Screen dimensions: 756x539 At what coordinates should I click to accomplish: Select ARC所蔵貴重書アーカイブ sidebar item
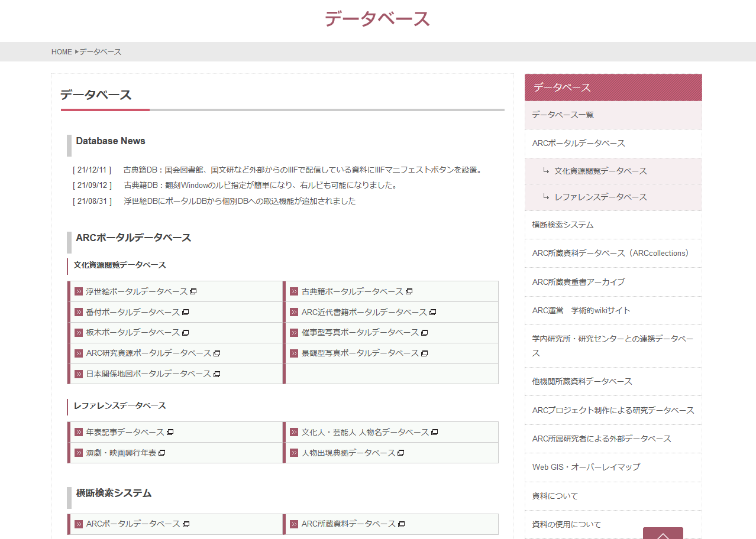(x=613, y=282)
